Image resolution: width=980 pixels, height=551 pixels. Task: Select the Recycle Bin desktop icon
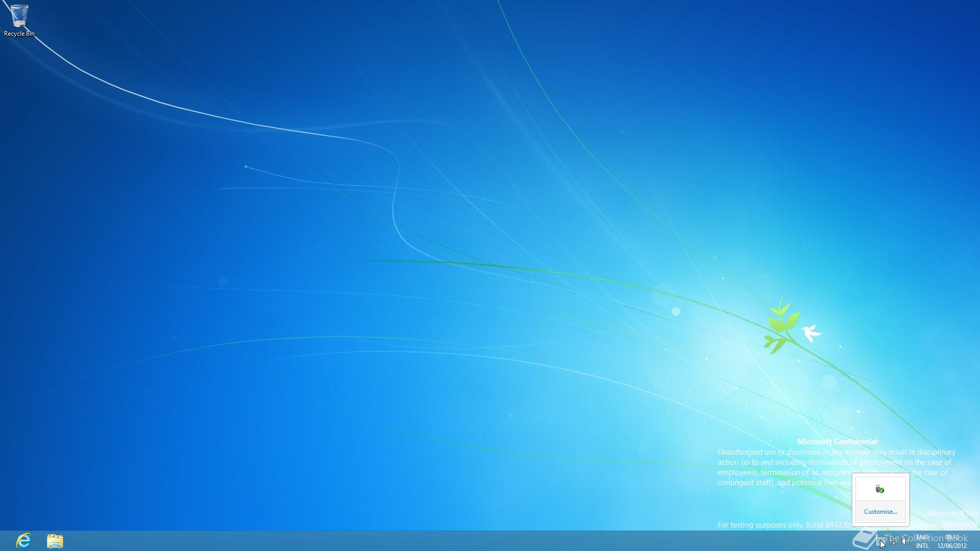[x=19, y=16]
